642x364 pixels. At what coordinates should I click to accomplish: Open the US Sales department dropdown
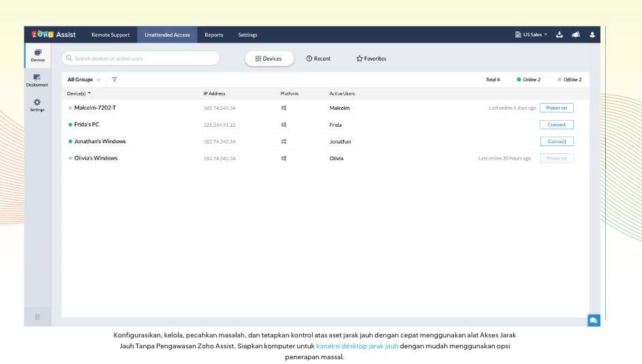click(x=531, y=35)
